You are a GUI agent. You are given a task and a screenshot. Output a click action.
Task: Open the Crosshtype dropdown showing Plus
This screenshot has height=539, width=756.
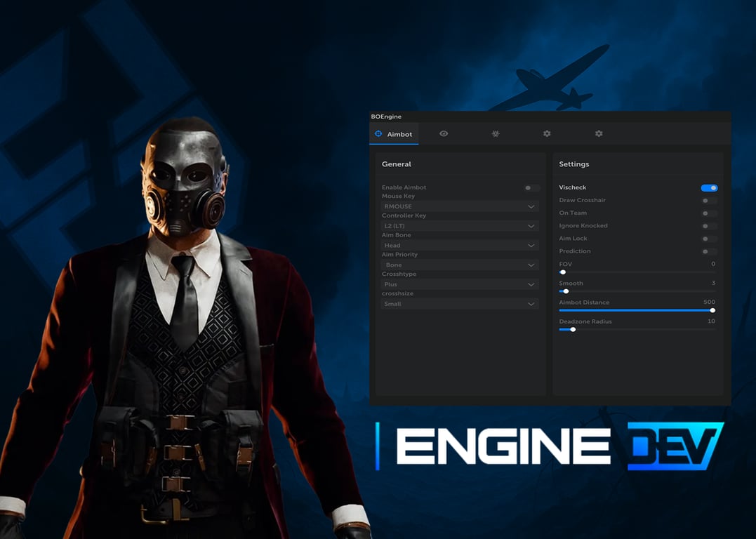coord(460,284)
